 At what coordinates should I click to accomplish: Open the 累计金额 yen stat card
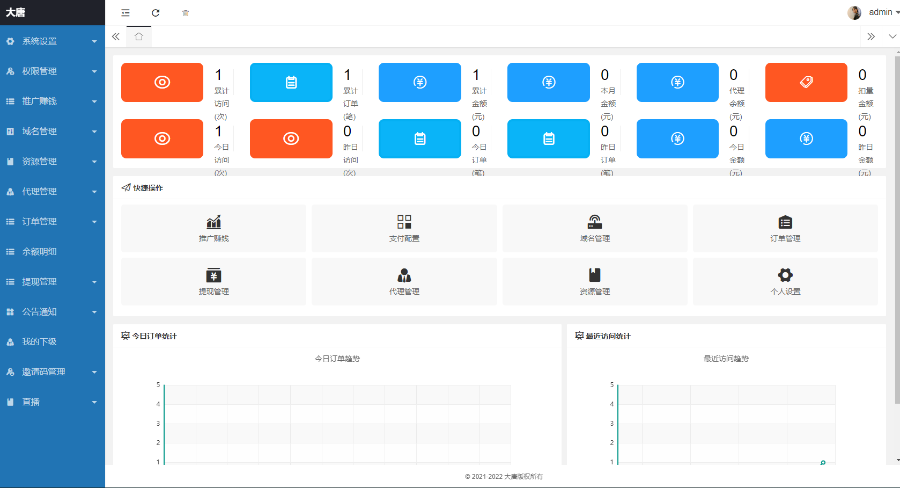(x=420, y=82)
